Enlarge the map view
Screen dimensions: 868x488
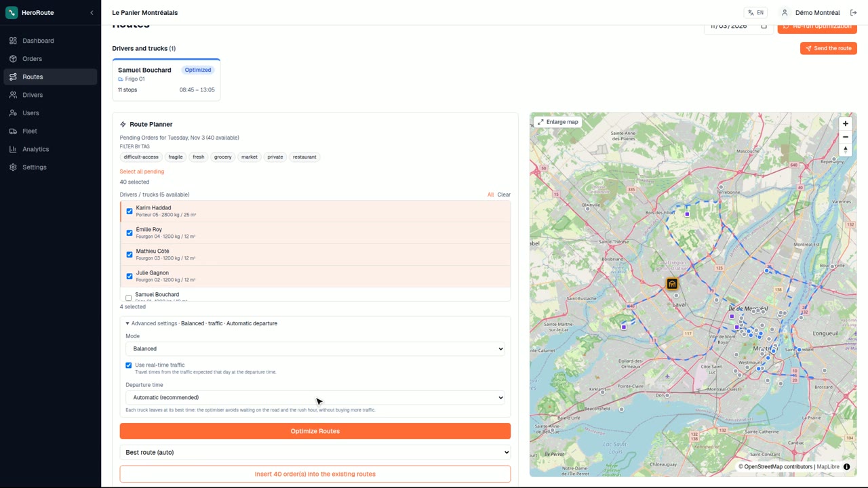pyautogui.click(x=558, y=122)
